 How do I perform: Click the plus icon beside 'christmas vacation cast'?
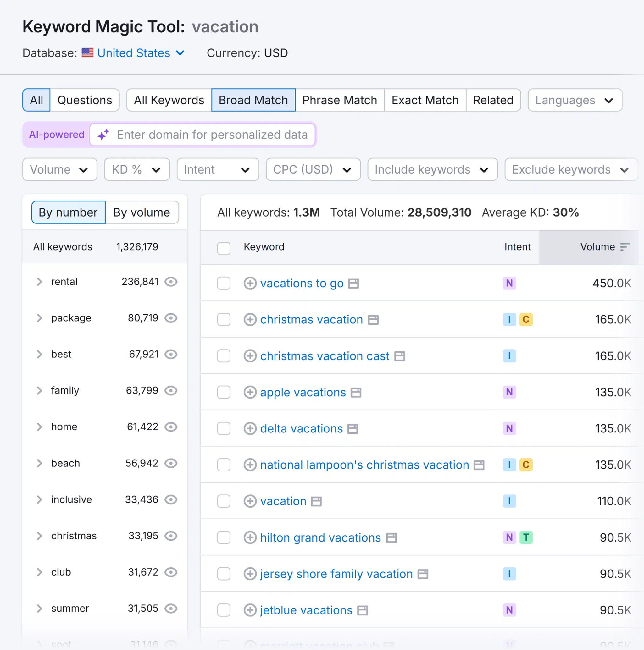click(250, 356)
